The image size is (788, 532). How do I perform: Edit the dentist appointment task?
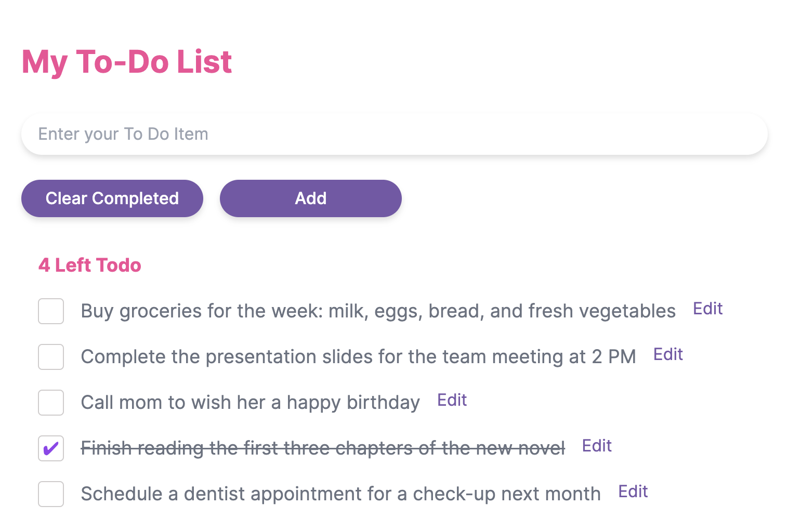coord(633,491)
